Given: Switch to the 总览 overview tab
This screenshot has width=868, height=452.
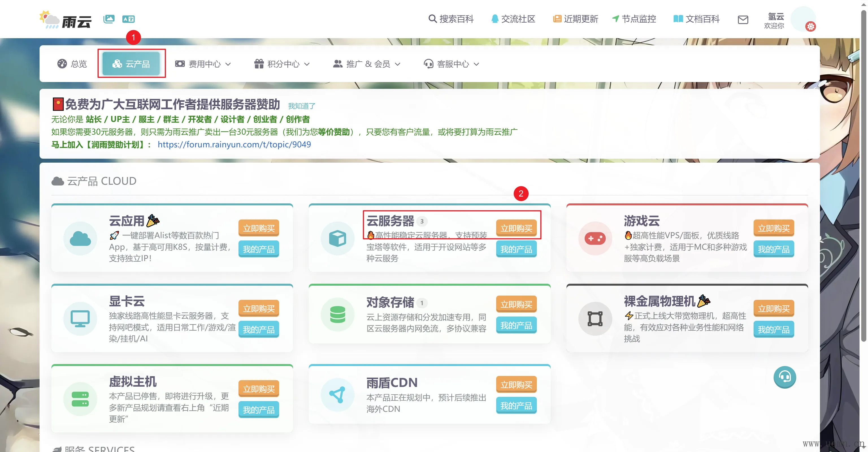Looking at the screenshot, I should pyautogui.click(x=72, y=64).
